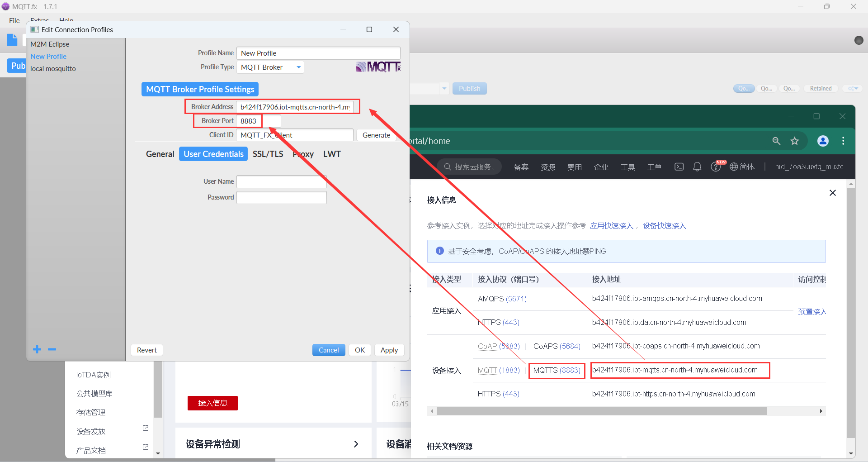Screen dimensions: 868x462
Task: Expand the topic dropdown arrow left of Publish
Action: click(x=444, y=89)
